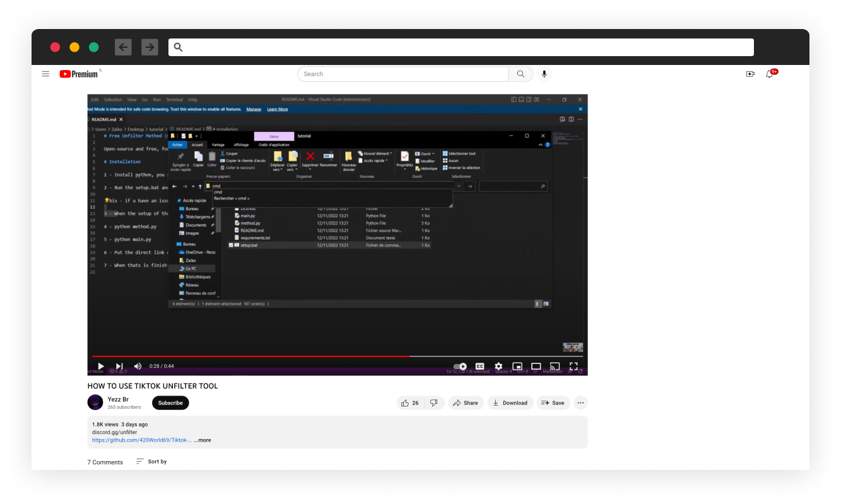Switch to miniplayer mode
The image size is (841, 504).
tap(517, 366)
